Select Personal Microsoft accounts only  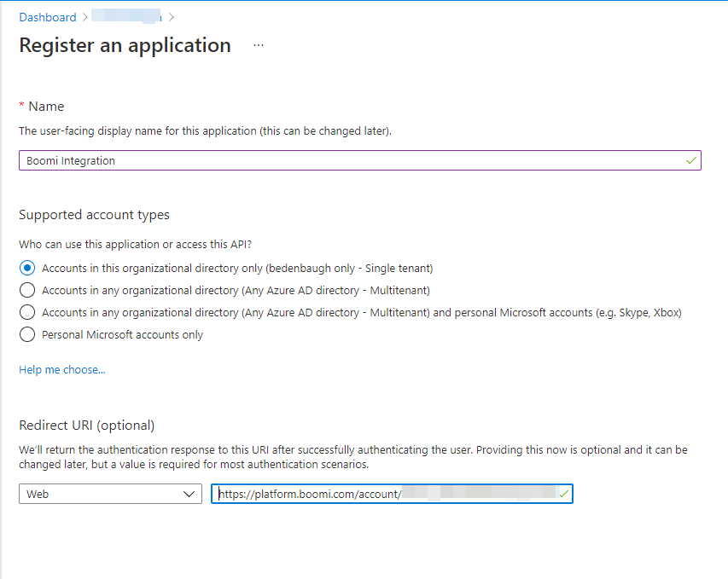click(x=27, y=334)
